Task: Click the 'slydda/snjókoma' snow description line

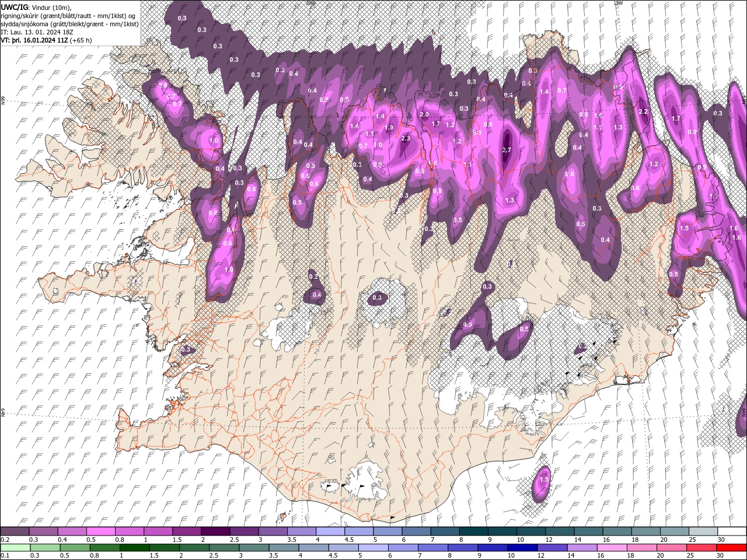Action: (x=69, y=24)
